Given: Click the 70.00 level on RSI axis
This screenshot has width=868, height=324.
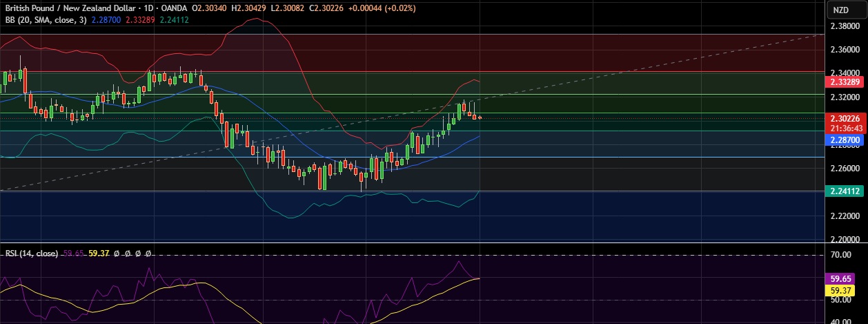Looking at the screenshot, I should pos(842,255).
